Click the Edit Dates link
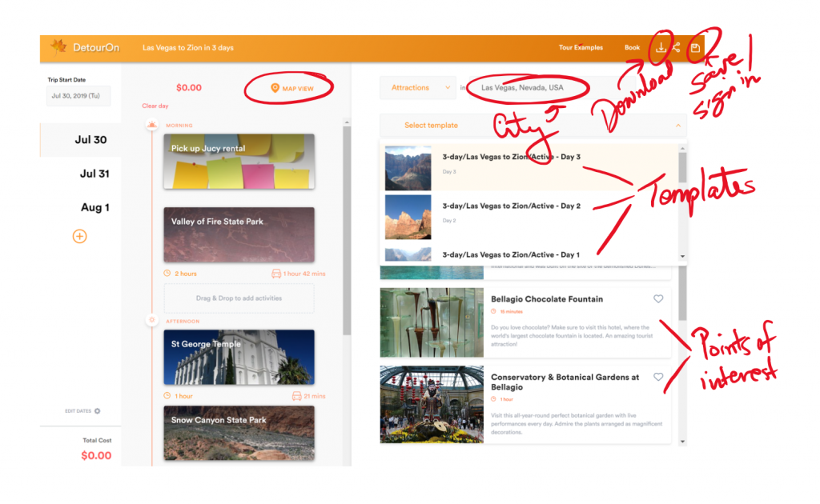 [78, 411]
